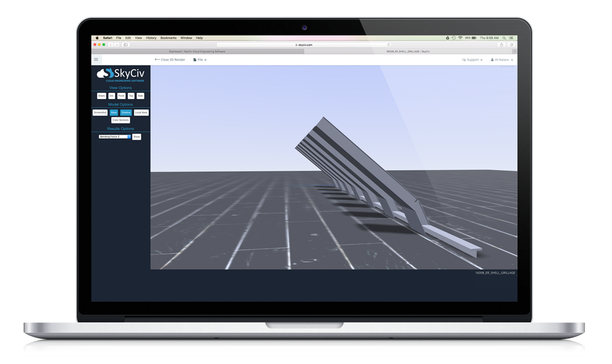Take a model Screenshot
Viewport: 612px width, 364px height.
(x=100, y=113)
